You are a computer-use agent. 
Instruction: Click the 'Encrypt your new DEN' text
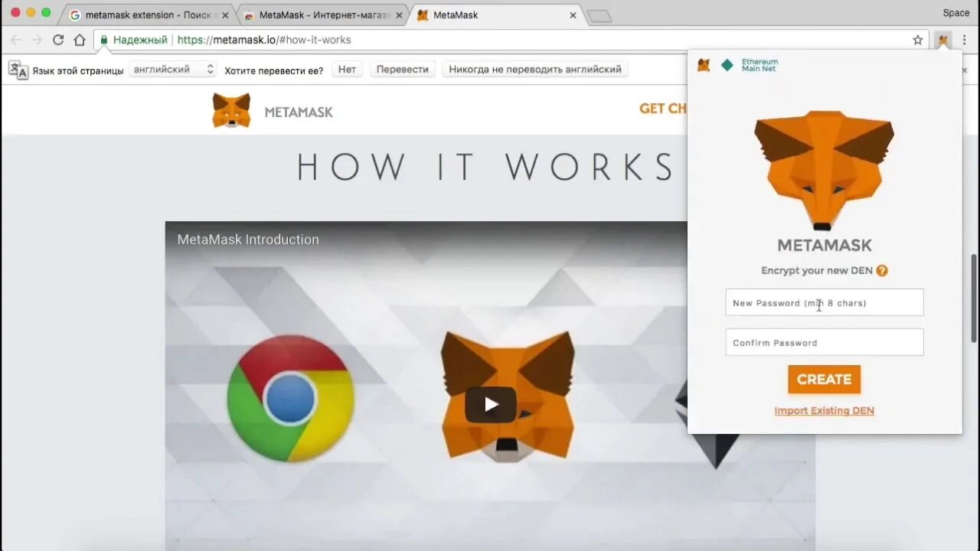pos(817,270)
